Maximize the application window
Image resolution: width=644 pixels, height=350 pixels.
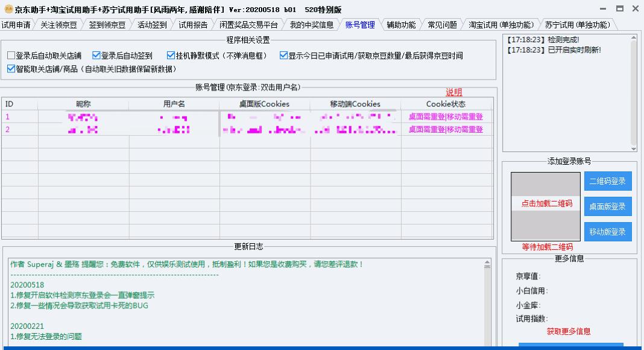click(620, 8)
